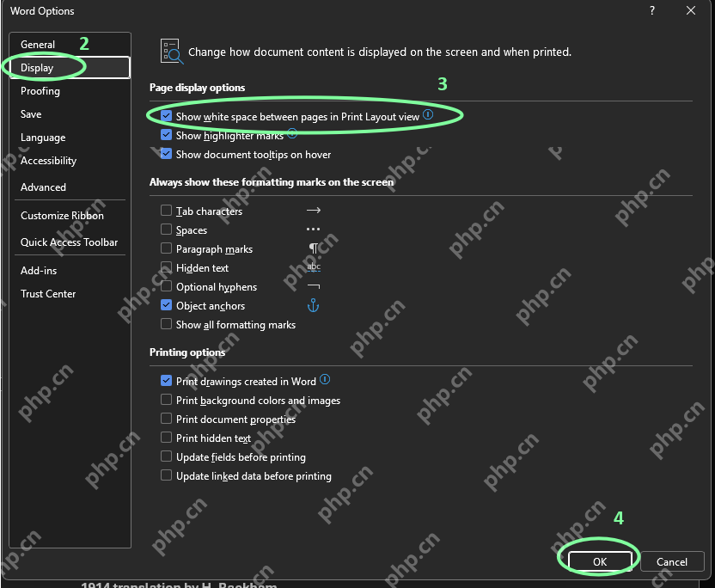Check Print document properties option
The height and width of the screenshot is (588, 715).
coord(167,419)
